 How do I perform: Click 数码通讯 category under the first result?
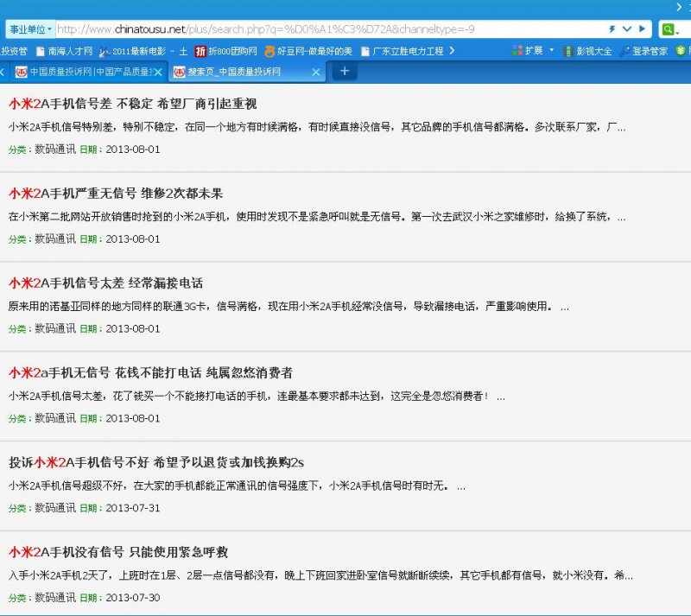(55, 149)
